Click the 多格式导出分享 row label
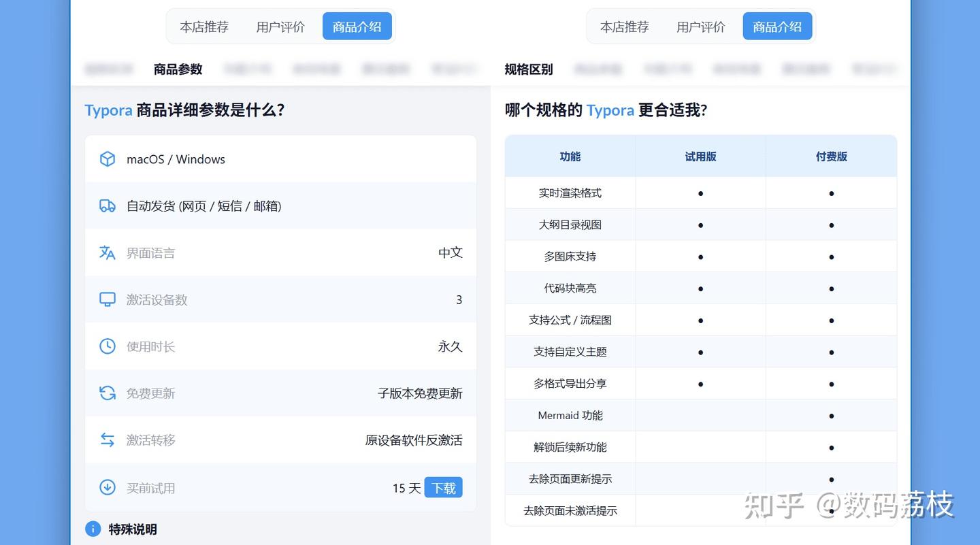 click(x=570, y=384)
